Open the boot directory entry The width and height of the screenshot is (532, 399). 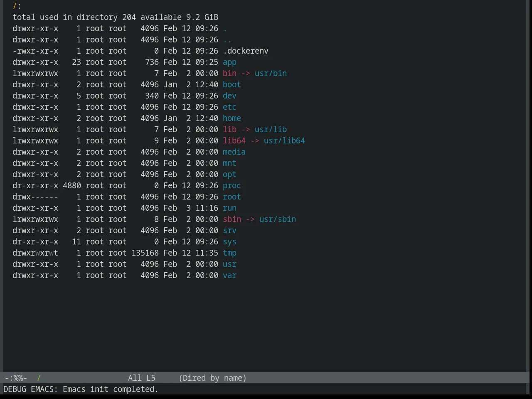pyautogui.click(x=232, y=85)
